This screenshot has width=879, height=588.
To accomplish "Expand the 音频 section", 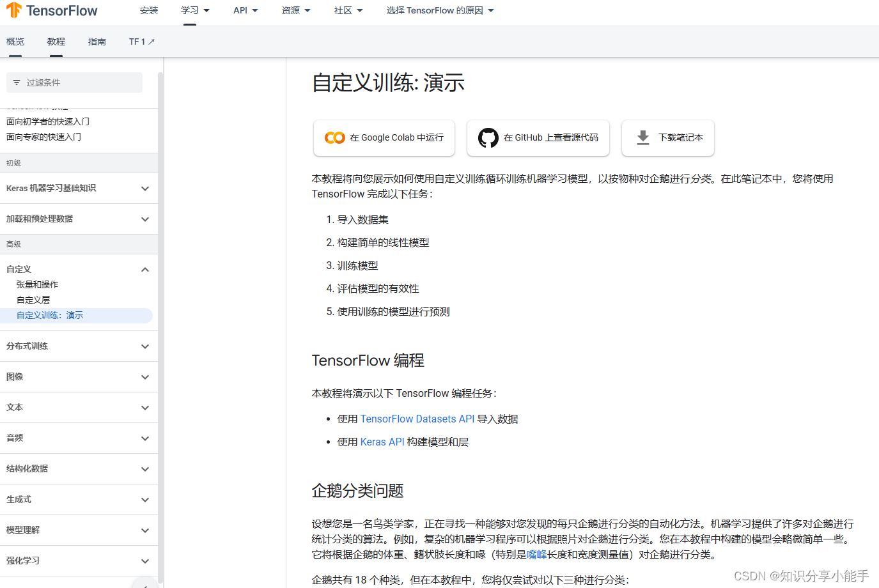I will [79, 438].
